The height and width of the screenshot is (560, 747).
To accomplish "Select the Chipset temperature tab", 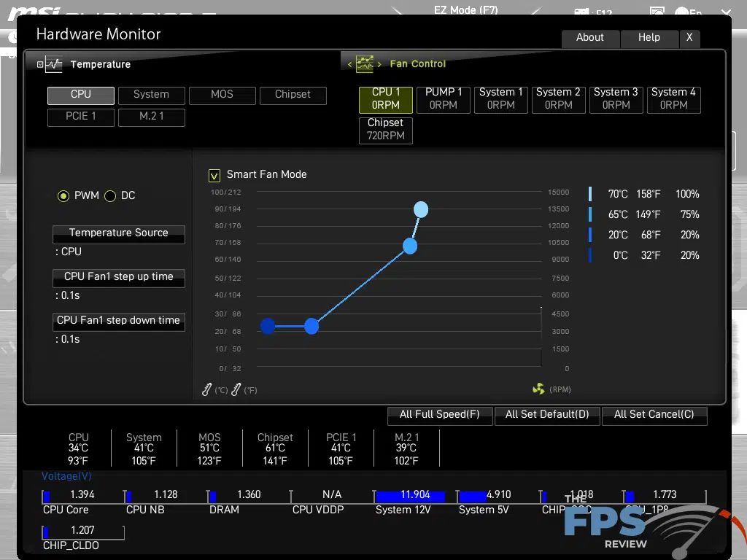I will point(293,96).
